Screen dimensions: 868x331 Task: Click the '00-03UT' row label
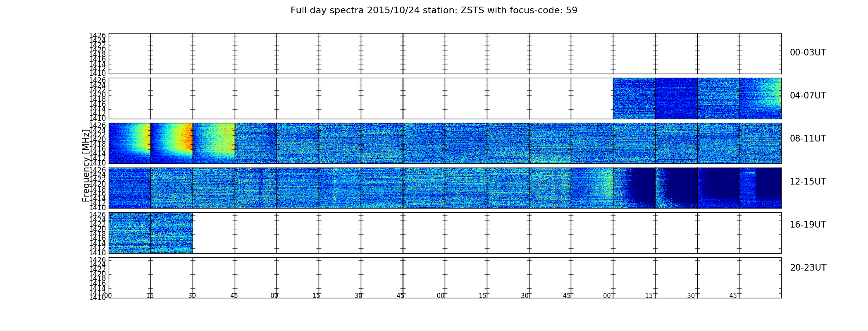pyautogui.click(x=808, y=53)
